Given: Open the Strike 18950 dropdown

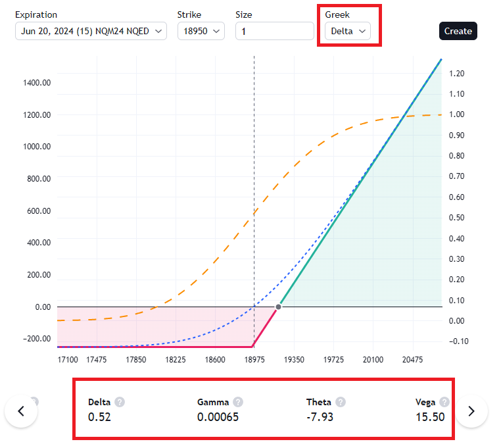Looking at the screenshot, I should 201,31.
